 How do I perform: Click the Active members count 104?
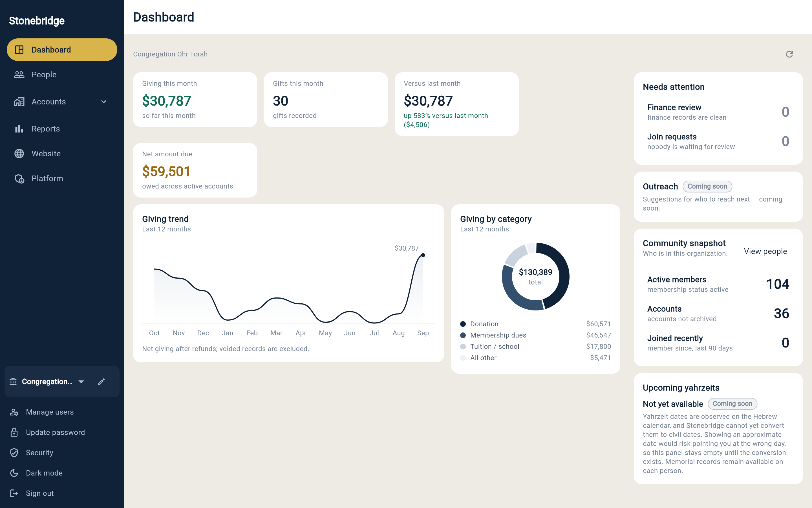[x=777, y=284]
